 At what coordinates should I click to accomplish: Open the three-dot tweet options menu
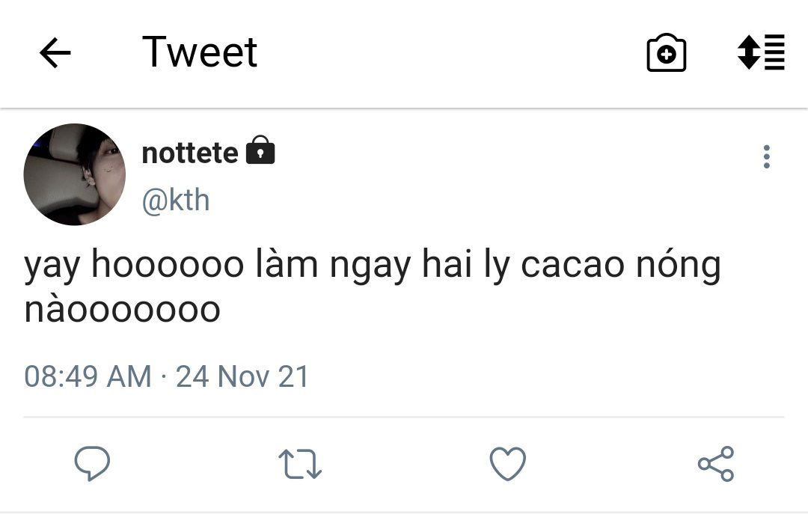[x=766, y=157]
